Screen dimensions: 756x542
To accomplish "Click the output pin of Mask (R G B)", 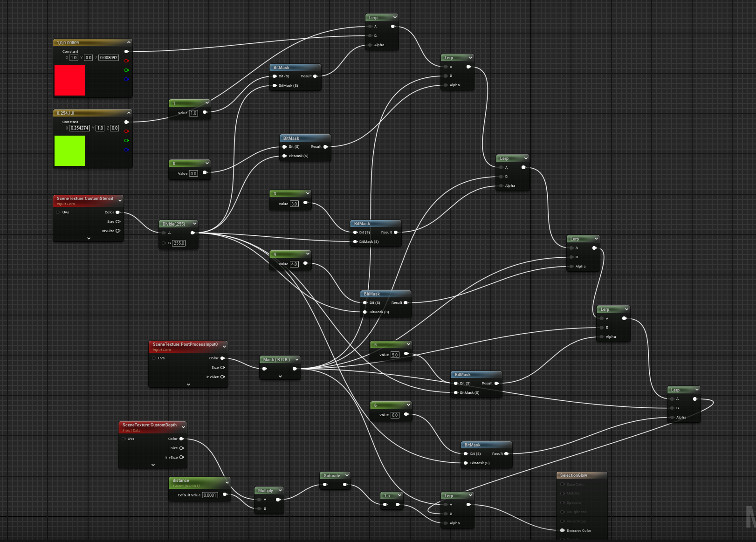I will click(x=295, y=369).
